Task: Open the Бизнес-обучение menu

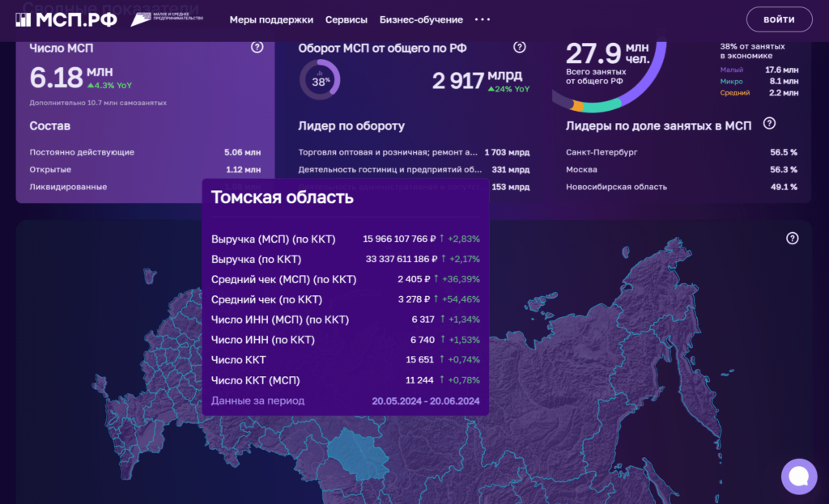Action: tap(421, 19)
